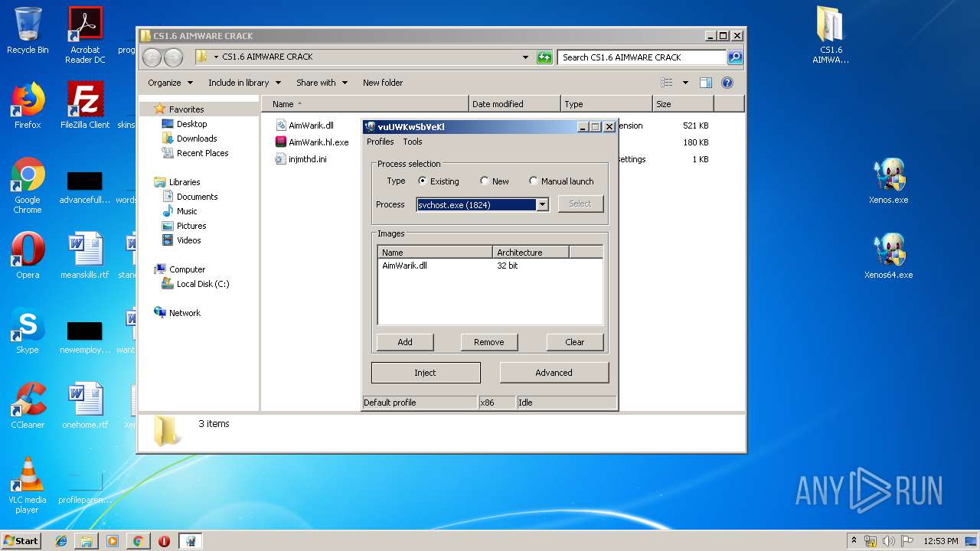
Task: Select Recent Places in sidebar
Action: pyautogui.click(x=195, y=153)
